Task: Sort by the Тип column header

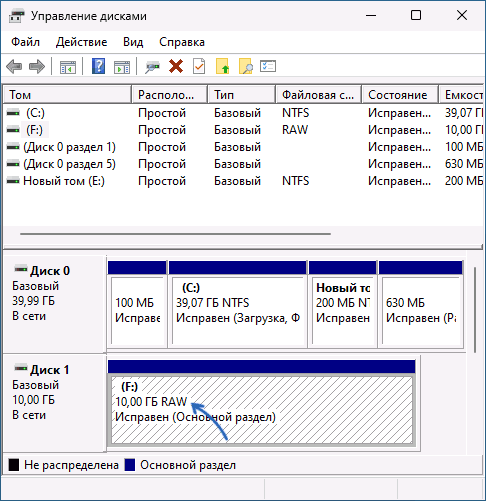Action: 242,95
